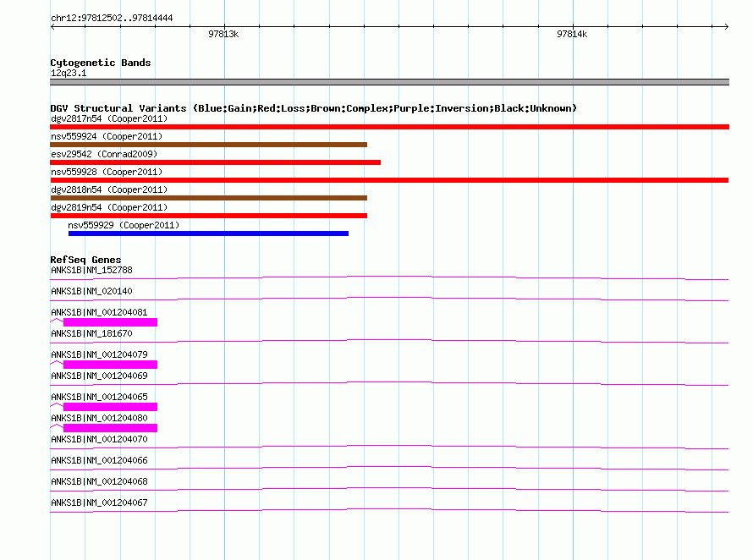
Task: Open the ANKS1B|NM_001204081 transcript label
Action: [x=99, y=313]
